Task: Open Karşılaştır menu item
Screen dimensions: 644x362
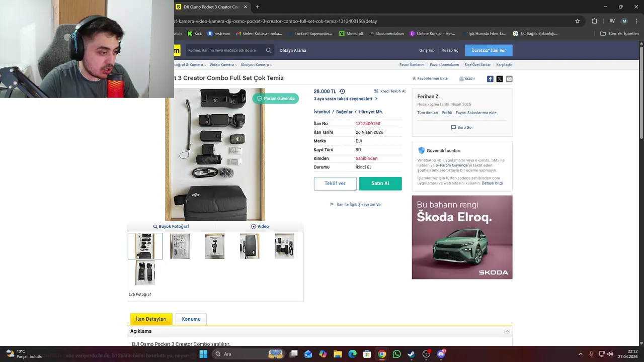Action: coord(504,65)
